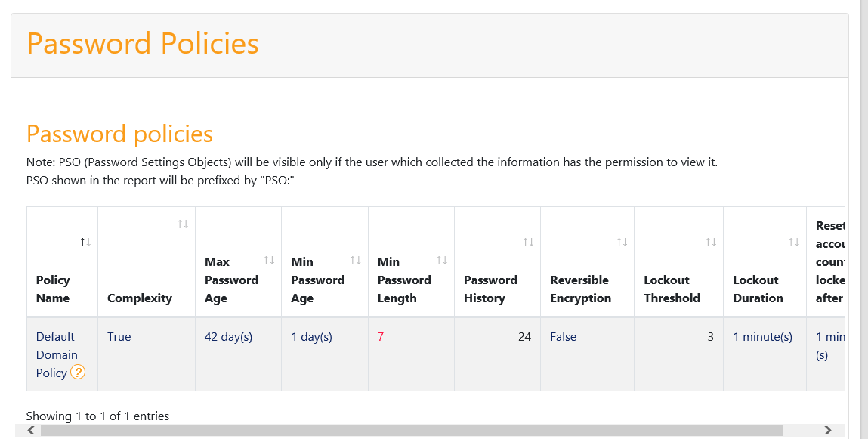Click the Policy Name sort arrows icon
The height and width of the screenshot is (439, 868).
click(x=85, y=242)
